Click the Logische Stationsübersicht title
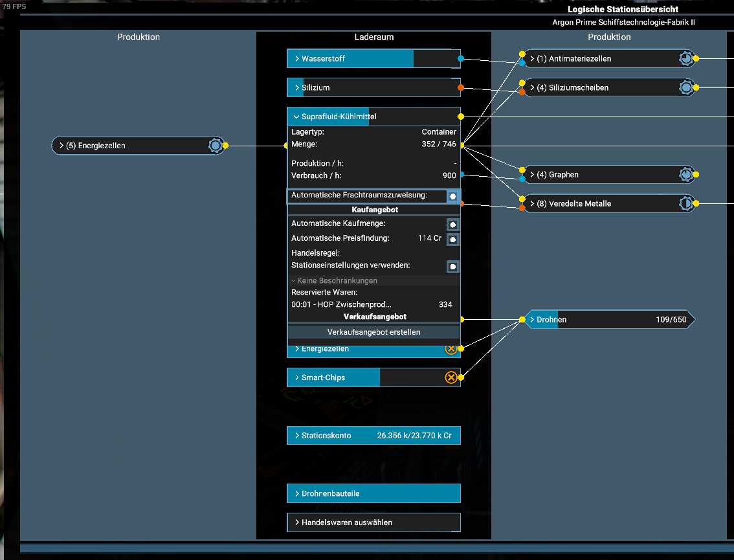This screenshot has height=560, width=734. pos(623,9)
